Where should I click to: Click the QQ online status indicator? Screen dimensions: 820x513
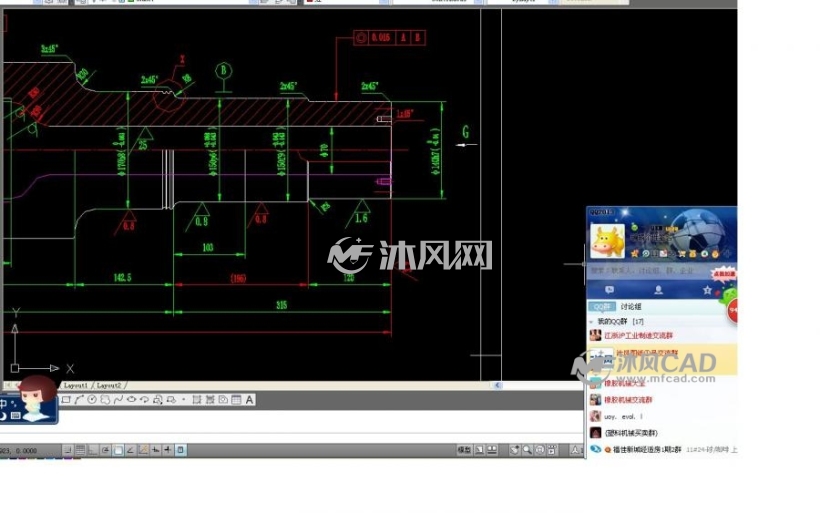(x=634, y=227)
